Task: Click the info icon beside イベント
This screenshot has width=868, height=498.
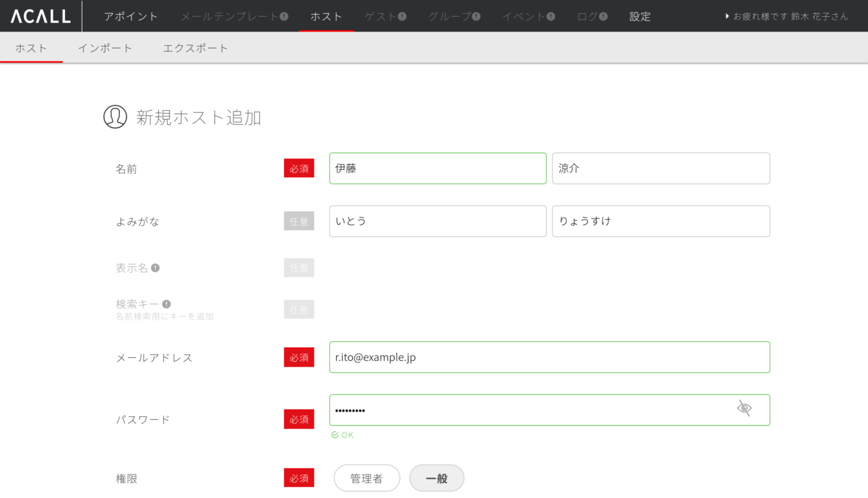Action: (x=551, y=17)
